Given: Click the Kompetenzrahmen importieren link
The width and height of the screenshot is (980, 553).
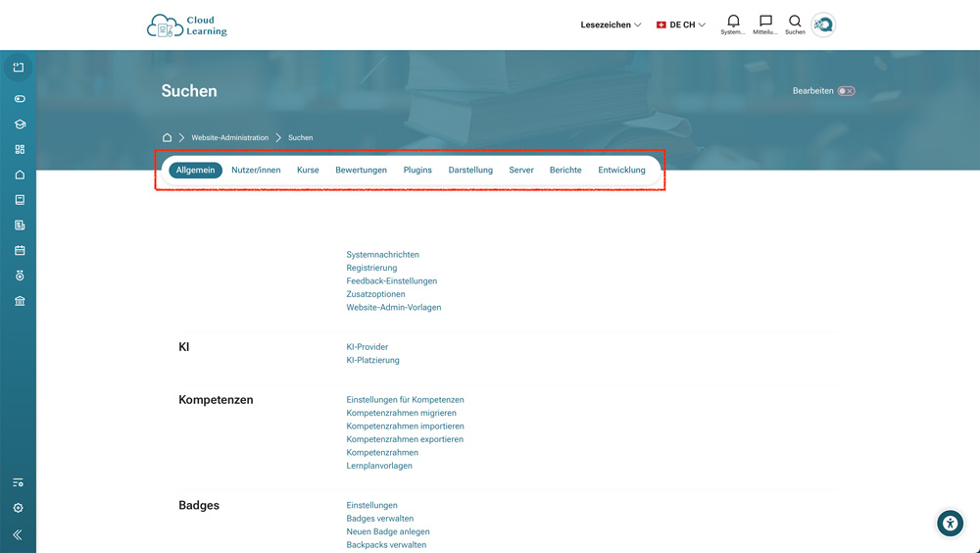Looking at the screenshot, I should coord(405,427).
